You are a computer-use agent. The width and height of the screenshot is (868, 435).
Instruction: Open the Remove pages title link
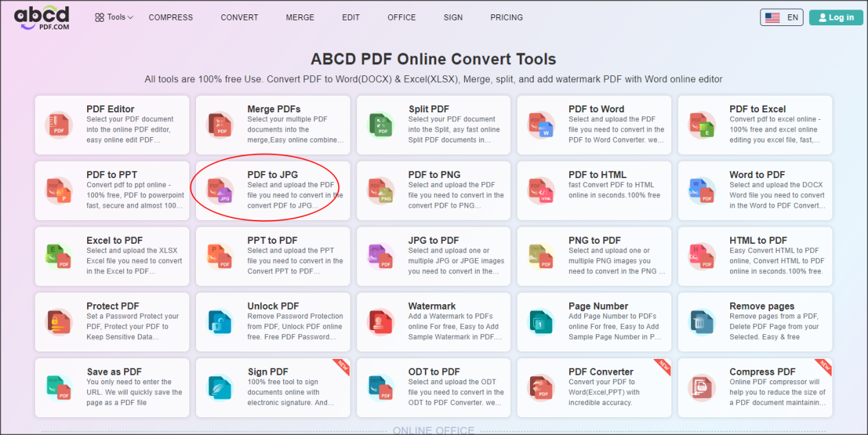(762, 306)
